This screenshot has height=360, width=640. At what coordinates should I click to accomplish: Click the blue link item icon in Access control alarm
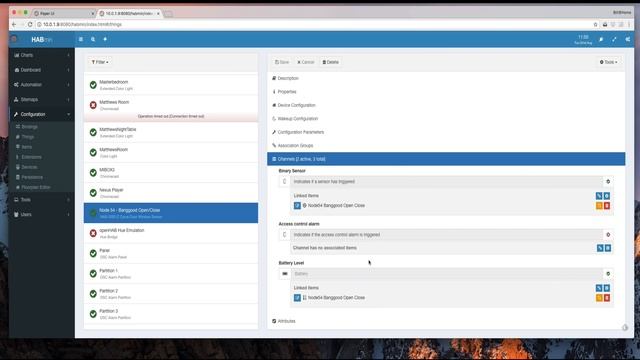tap(600, 248)
